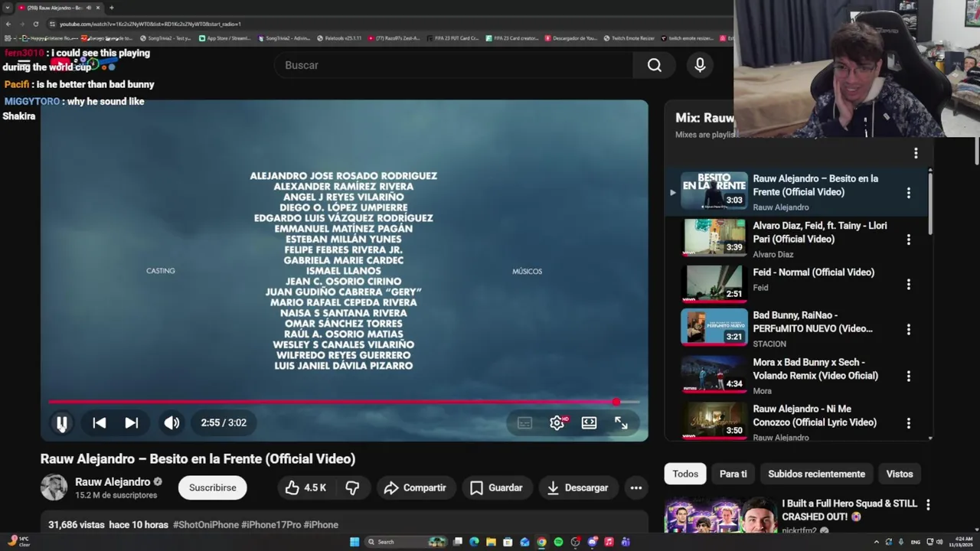The width and height of the screenshot is (980, 551).
Task: Open options for Ni Me Conozco playlist item
Action: 909,423
